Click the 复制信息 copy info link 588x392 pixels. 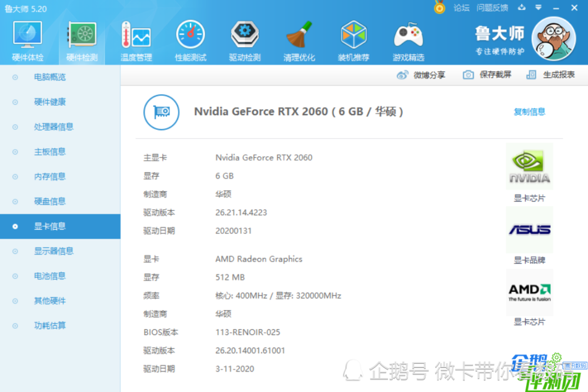pyautogui.click(x=529, y=112)
